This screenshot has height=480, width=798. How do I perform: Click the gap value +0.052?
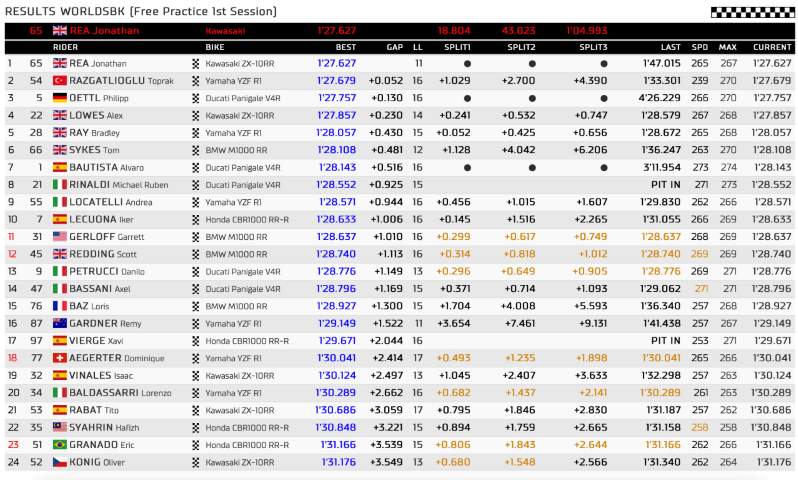386,80
